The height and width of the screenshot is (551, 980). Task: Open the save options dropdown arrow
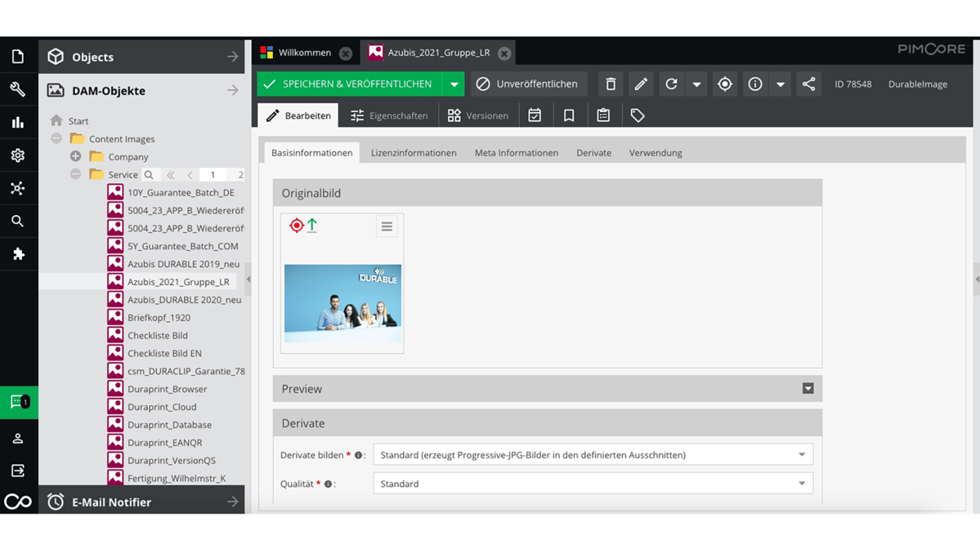pos(453,84)
